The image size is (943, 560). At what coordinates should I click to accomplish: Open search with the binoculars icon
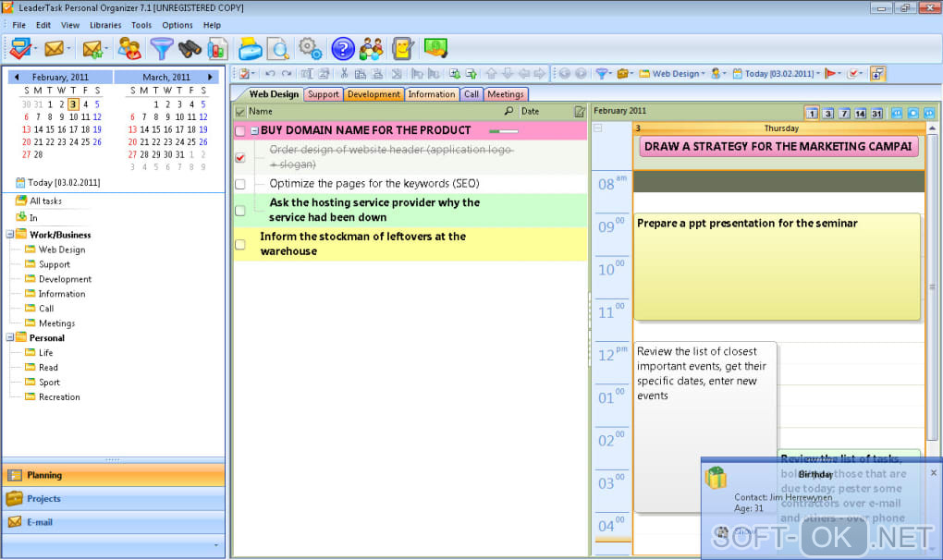(190, 49)
